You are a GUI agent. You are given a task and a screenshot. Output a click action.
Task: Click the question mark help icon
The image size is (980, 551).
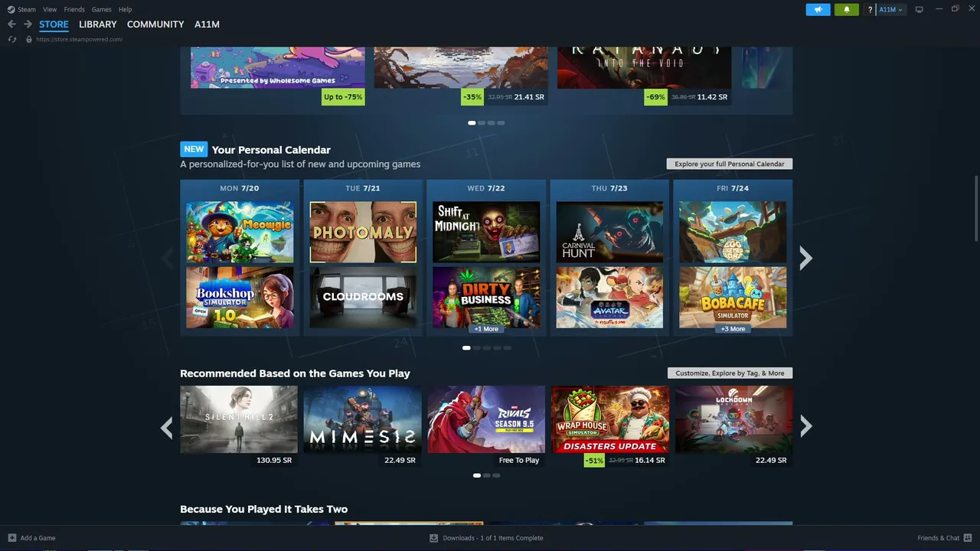tap(870, 9)
